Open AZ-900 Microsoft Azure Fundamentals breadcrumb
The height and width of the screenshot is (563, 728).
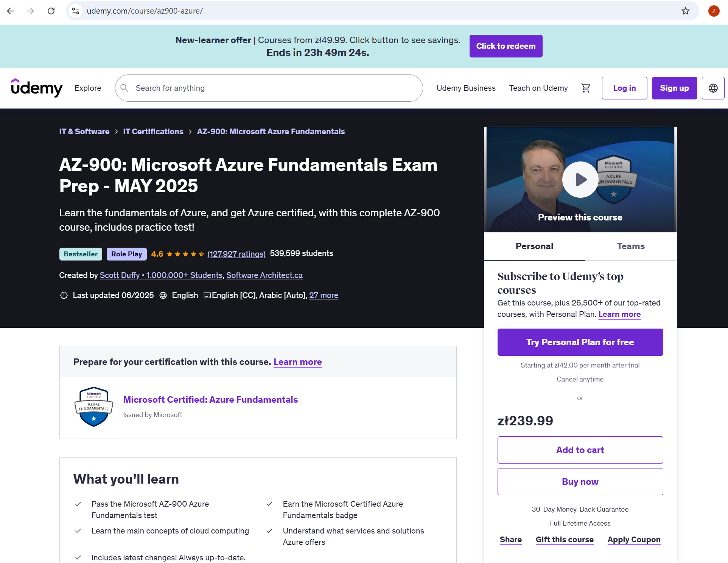coord(271,132)
